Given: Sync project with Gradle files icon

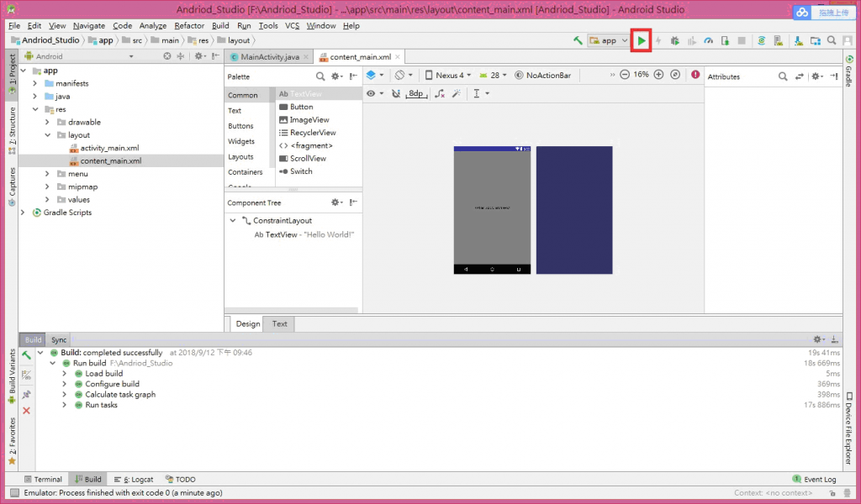Looking at the screenshot, I should tap(761, 40).
